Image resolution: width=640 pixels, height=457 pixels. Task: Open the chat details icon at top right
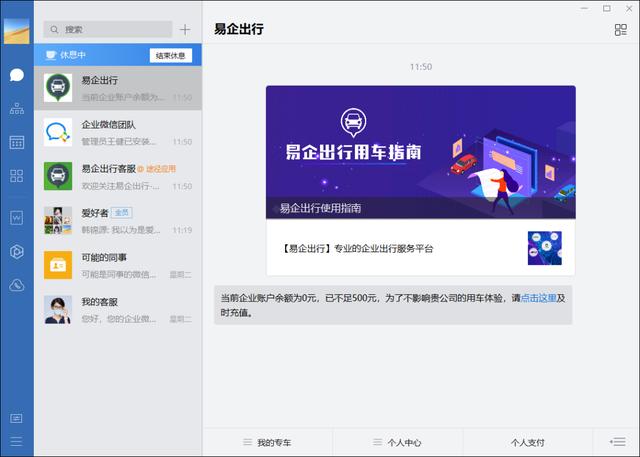(x=620, y=30)
